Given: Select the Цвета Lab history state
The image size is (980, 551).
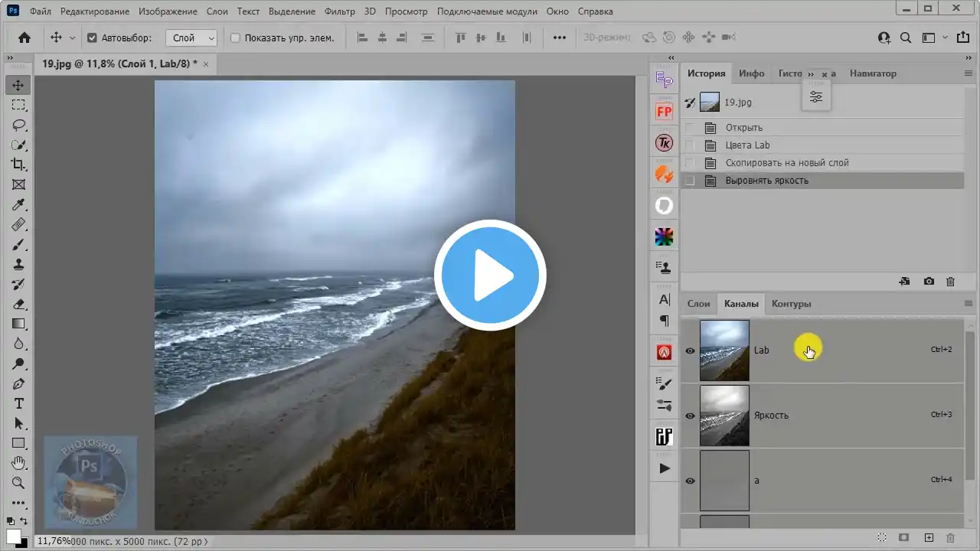Looking at the screenshot, I should pos(747,145).
